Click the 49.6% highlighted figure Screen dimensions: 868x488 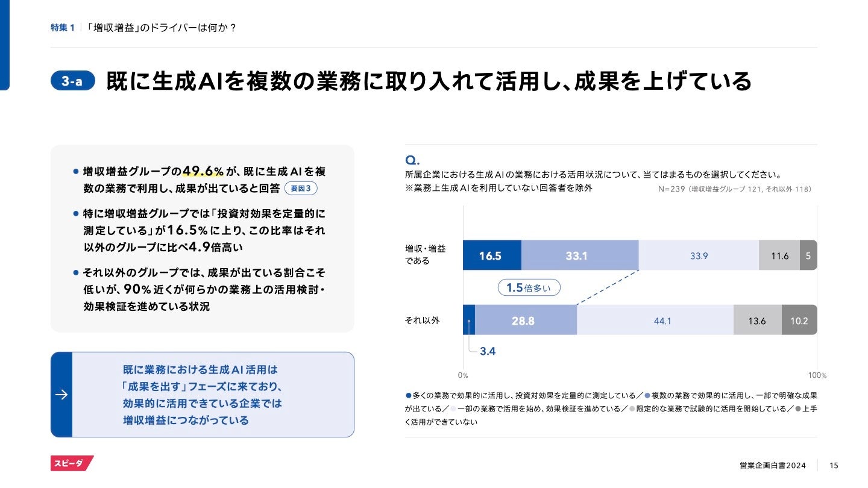[x=203, y=171]
